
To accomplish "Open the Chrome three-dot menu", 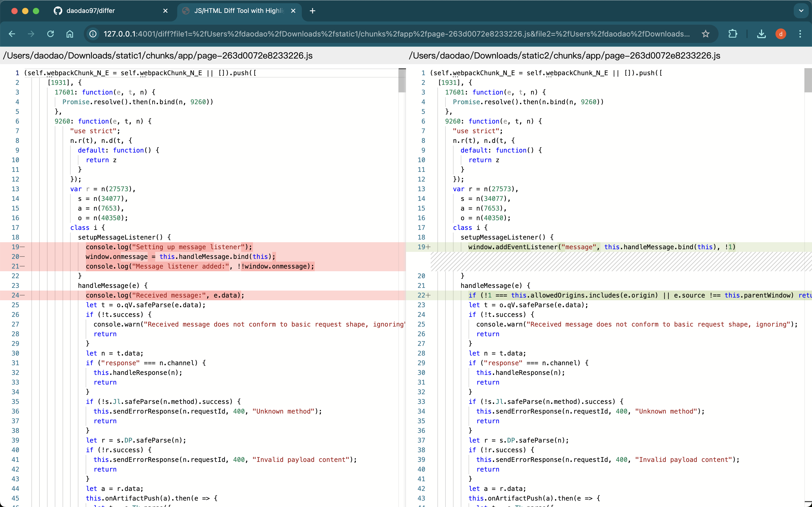I will (800, 34).
